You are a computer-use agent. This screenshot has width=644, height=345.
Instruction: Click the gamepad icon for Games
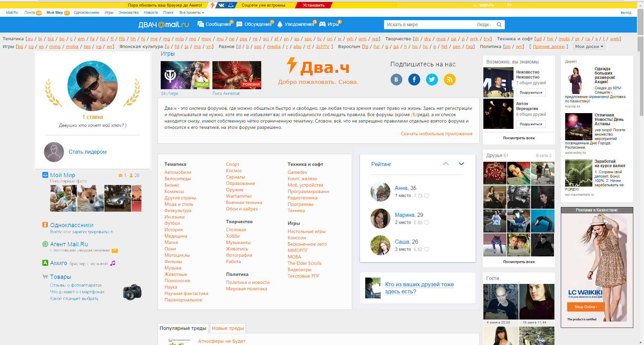pyautogui.click(x=322, y=24)
